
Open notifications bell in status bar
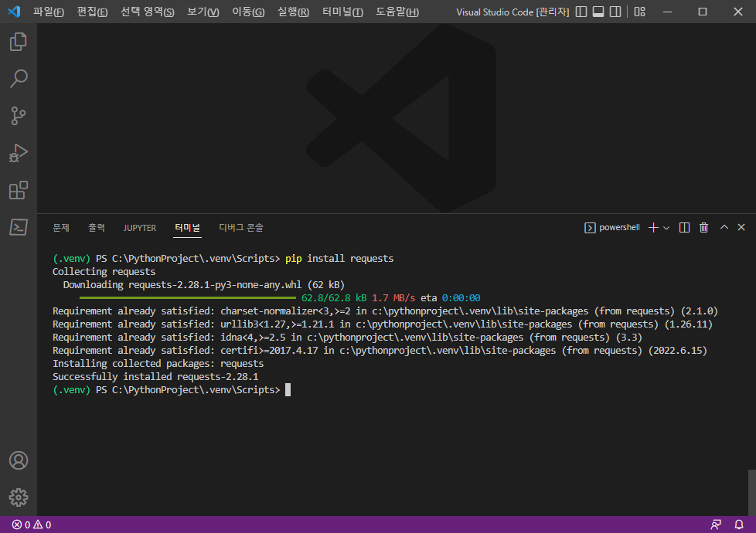pos(739,525)
